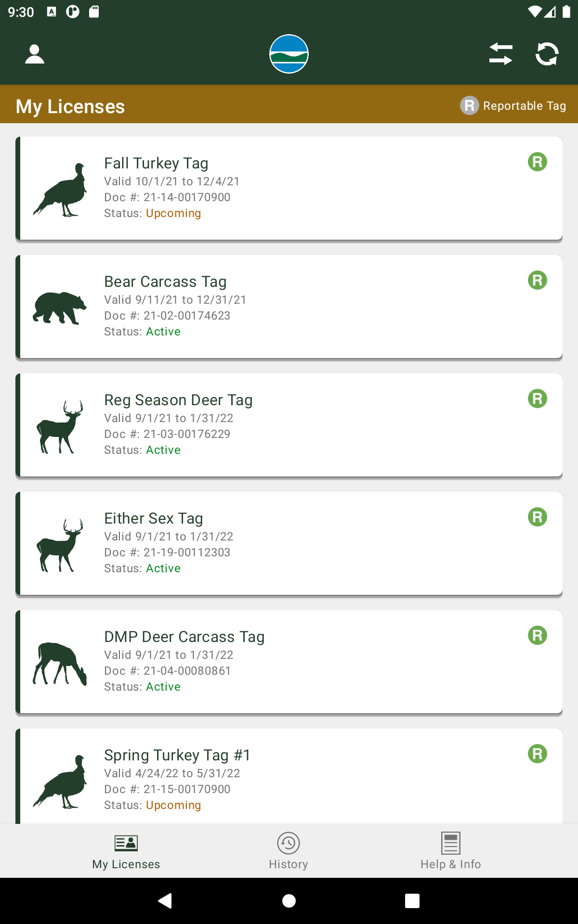Open the Help & Info tab
The width and height of the screenshot is (578, 924).
pyautogui.click(x=450, y=851)
